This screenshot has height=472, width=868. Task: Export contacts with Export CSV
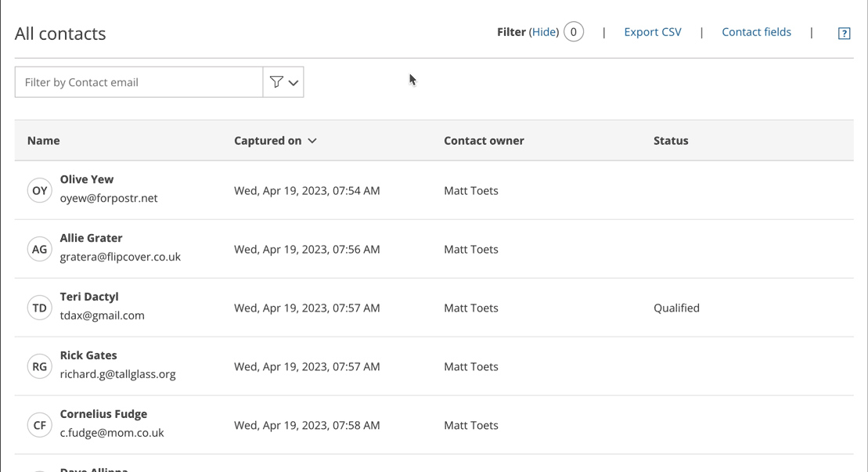pyautogui.click(x=652, y=31)
